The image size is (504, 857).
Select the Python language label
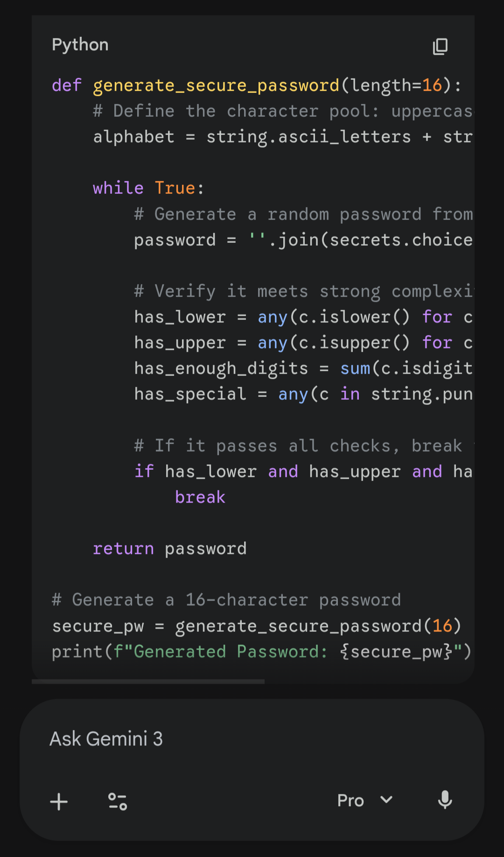coord(80,45)
